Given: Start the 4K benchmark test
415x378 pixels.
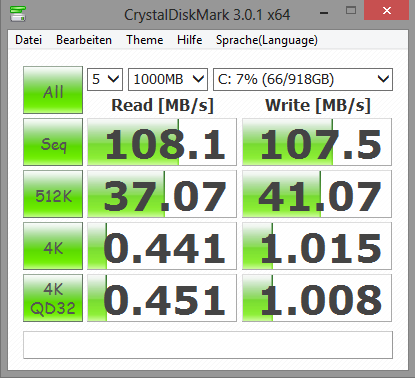Looking at the screenshot, I should coord(53,246).
